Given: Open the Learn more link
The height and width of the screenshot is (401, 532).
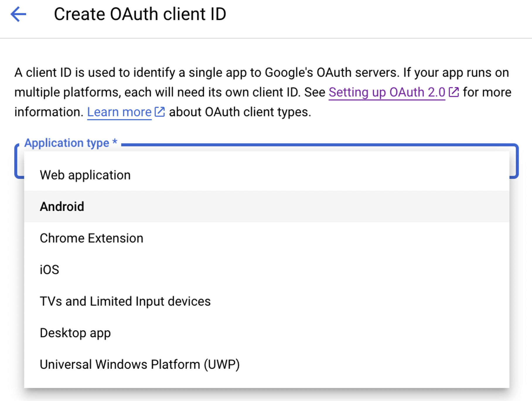Looking at the screenshot, I should 119,112.
